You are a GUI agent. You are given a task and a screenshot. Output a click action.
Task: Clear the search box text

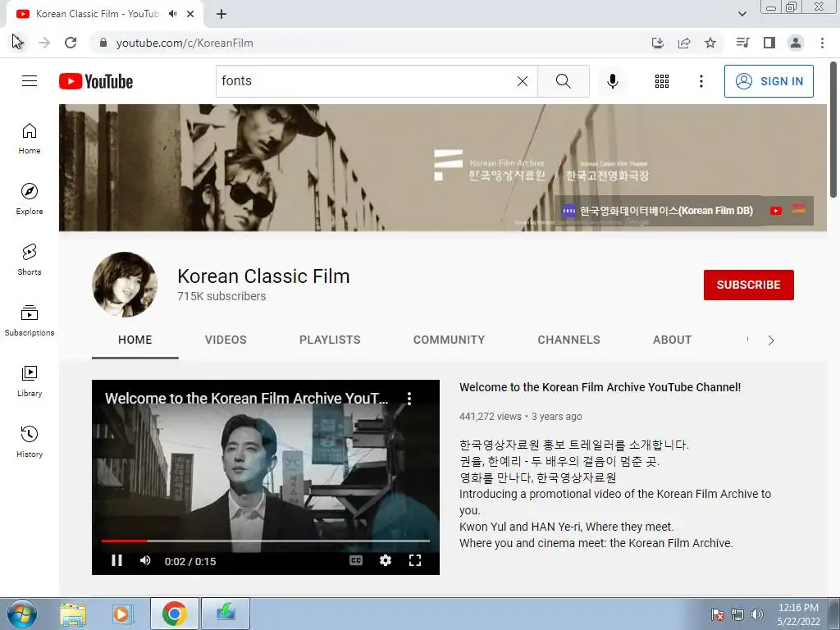(523, 81)
